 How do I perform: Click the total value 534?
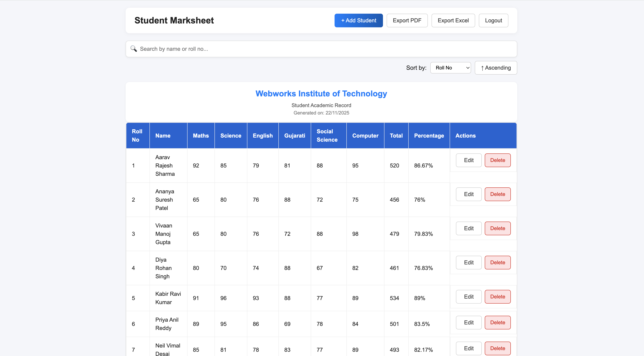coord(394,298)
